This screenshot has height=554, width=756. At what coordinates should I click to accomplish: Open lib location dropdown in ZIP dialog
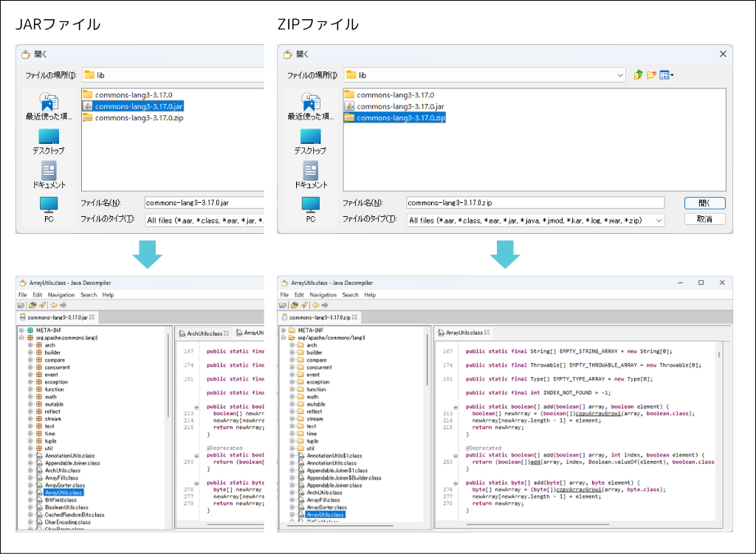tap(620, 75)
